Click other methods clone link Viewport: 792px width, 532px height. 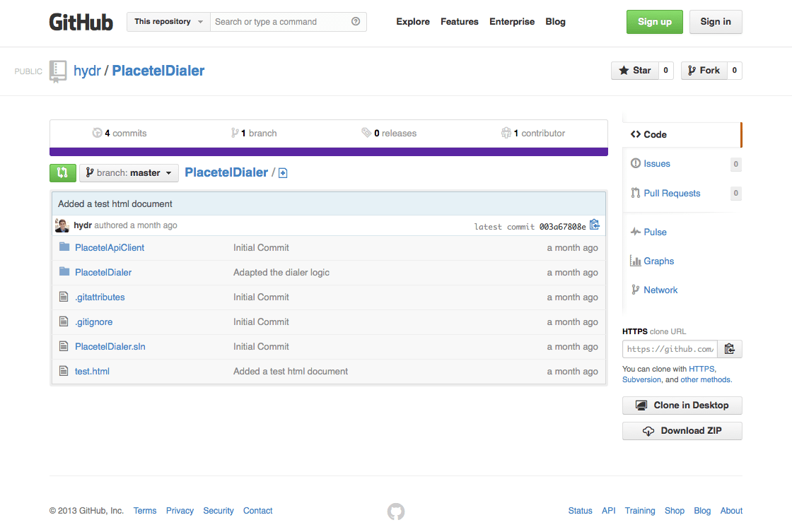705,379
